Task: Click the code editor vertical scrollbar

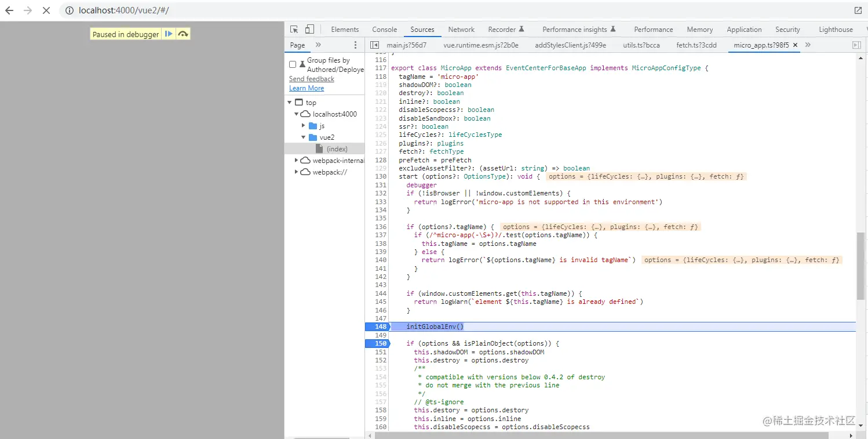Action: coord(860,266)
